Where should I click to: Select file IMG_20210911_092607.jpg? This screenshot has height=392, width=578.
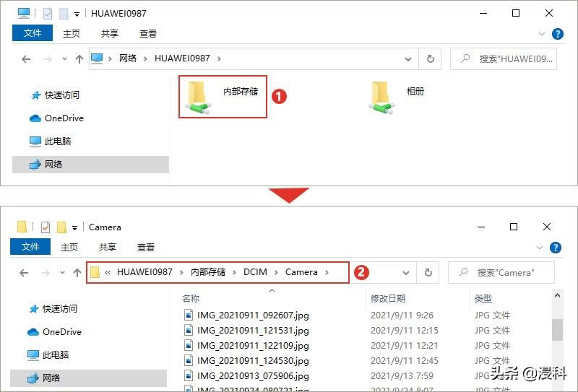pos(247,315)
